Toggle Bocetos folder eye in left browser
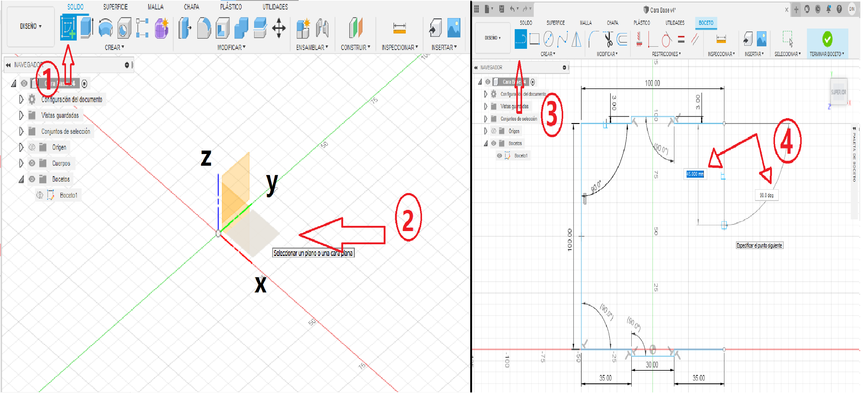This screenshot has height=394, width=868. click(32, 180)
